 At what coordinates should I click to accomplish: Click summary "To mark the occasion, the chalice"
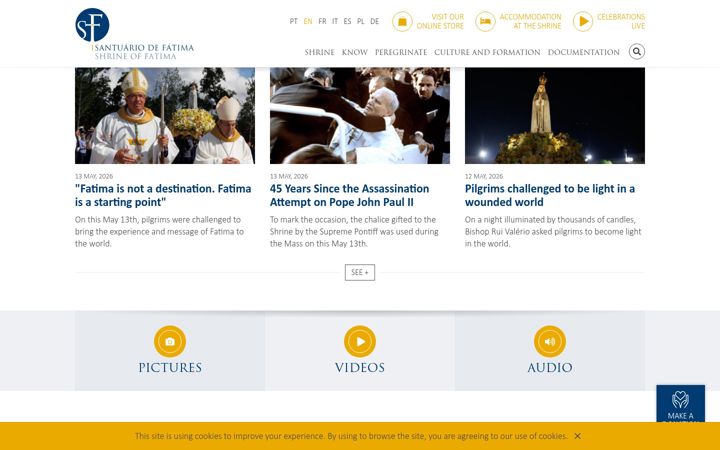pos(354,231)
